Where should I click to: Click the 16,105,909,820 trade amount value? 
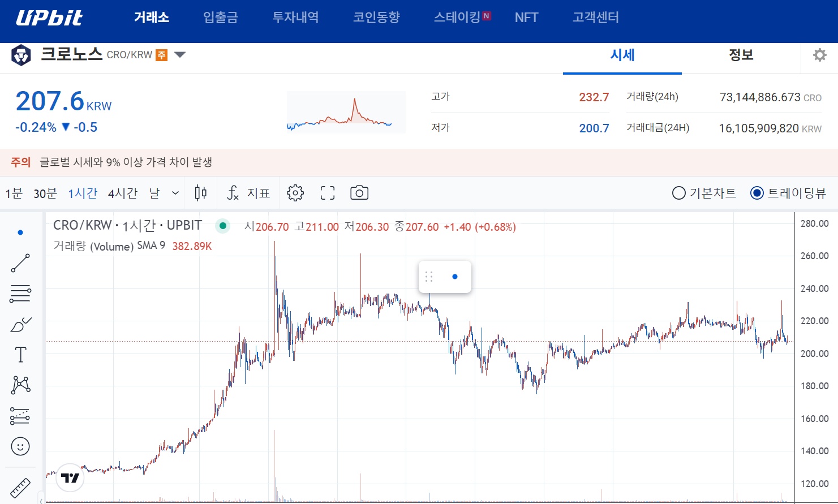[x=759, y=128]
